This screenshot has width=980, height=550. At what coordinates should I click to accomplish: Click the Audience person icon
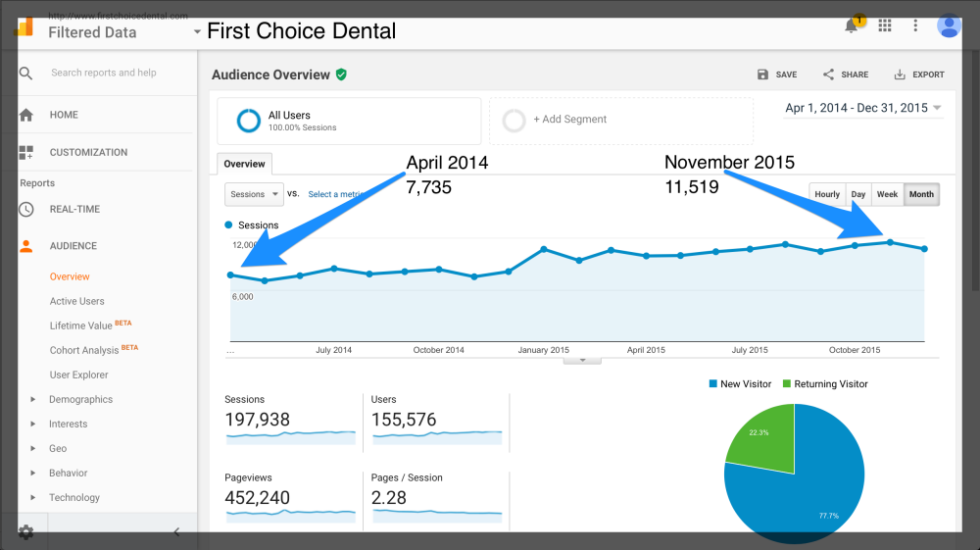point(26,246)
